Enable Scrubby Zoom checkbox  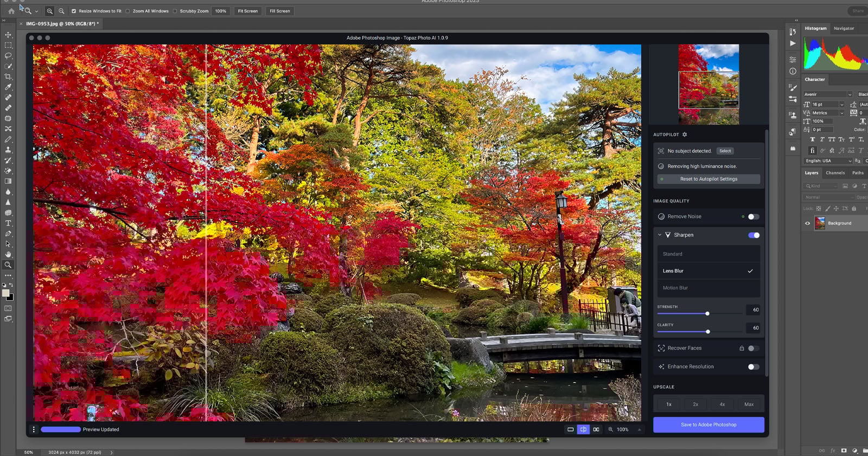pos(175,11)
